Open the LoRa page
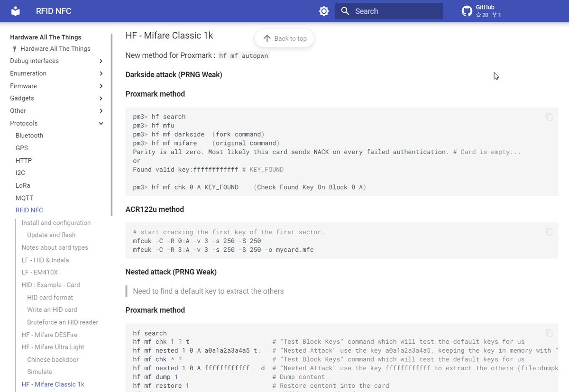The height and width of the screenshot is (392, 569). [x=23, y=185]
